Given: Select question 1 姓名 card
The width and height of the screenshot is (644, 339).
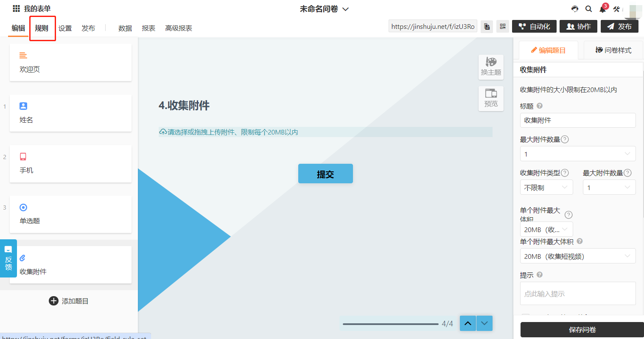Looking at the screenshot, I should (70, 113).
